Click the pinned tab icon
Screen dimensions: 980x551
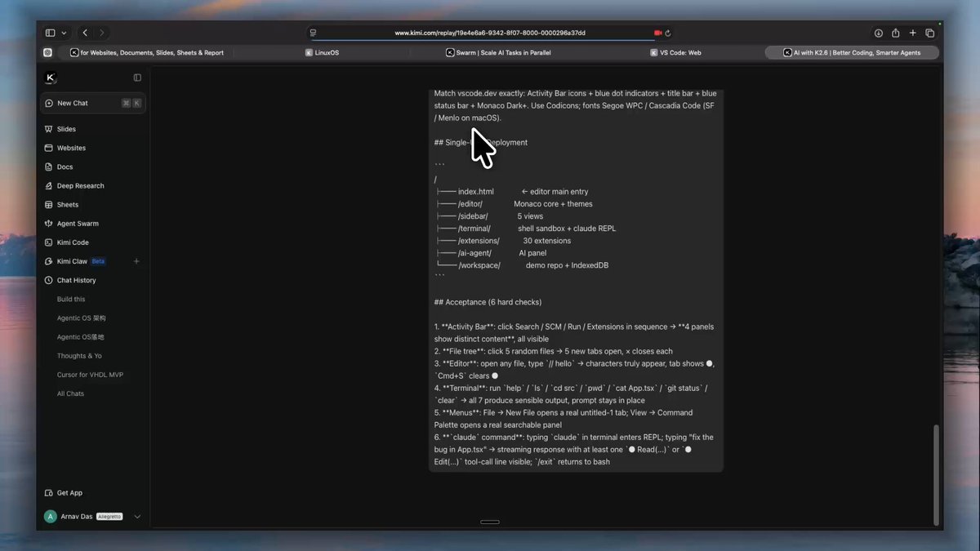point(47,52)
